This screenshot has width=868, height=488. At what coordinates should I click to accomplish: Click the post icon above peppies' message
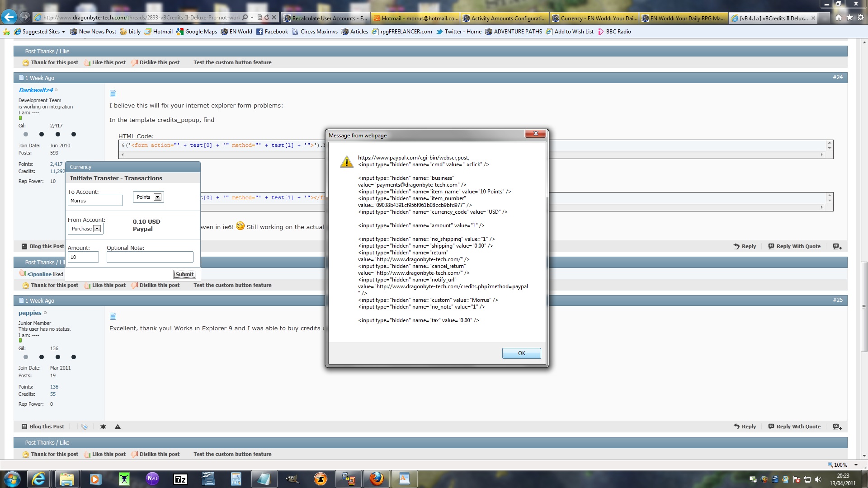point(113,316)
